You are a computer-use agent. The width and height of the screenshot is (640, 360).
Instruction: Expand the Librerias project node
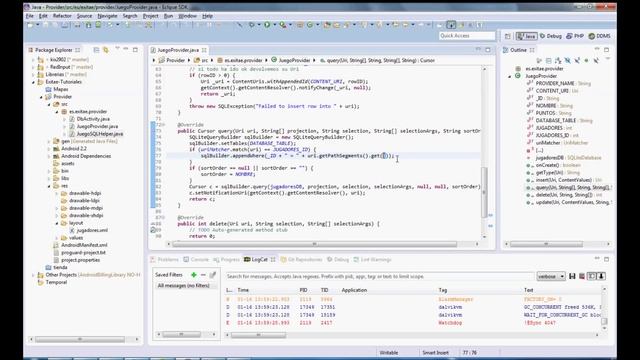33,75
